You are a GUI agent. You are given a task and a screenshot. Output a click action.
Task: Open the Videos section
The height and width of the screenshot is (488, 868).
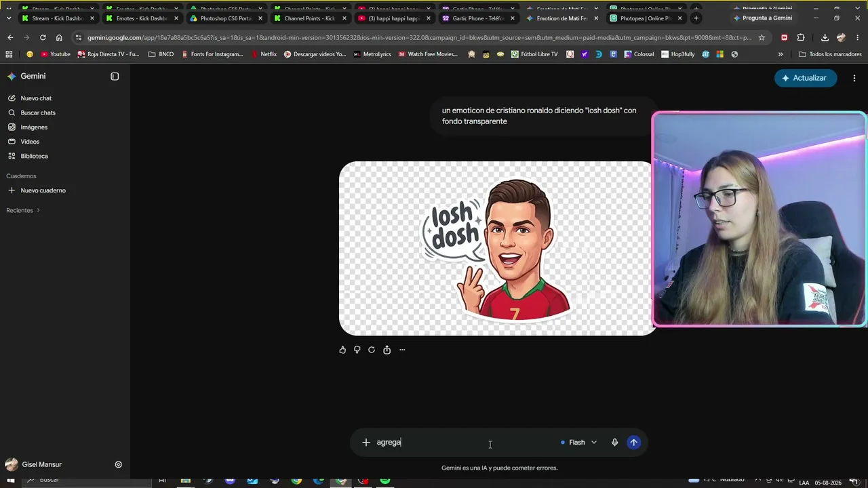(30, 142)
